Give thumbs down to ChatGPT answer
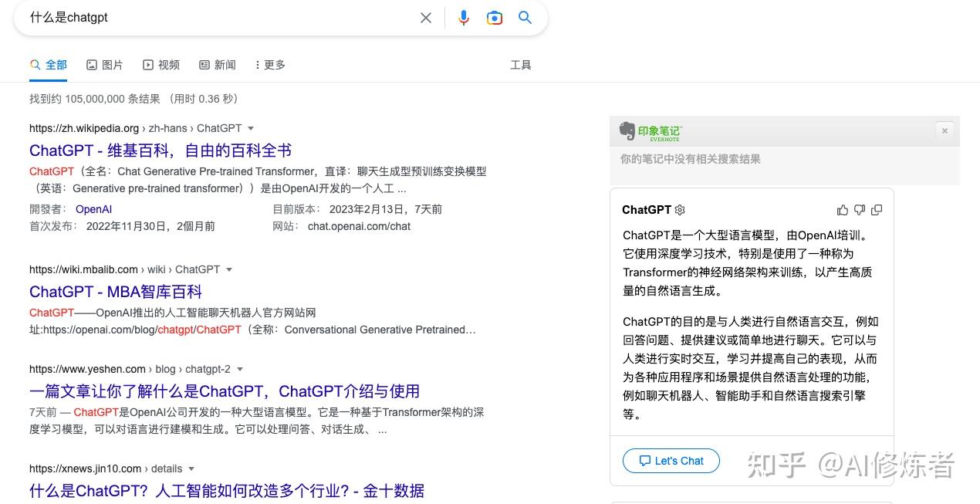 pos(860,210)
